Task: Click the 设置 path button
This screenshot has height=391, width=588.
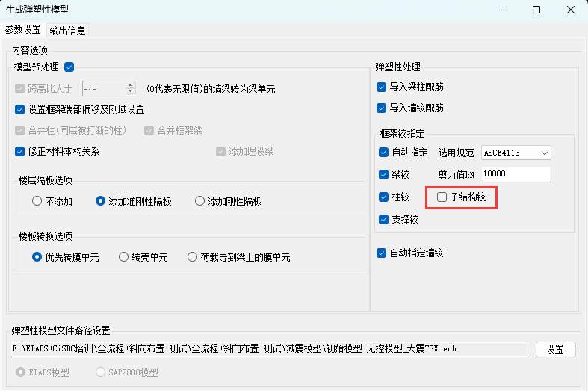Action: pyautogui.click(x=554, y=349)
